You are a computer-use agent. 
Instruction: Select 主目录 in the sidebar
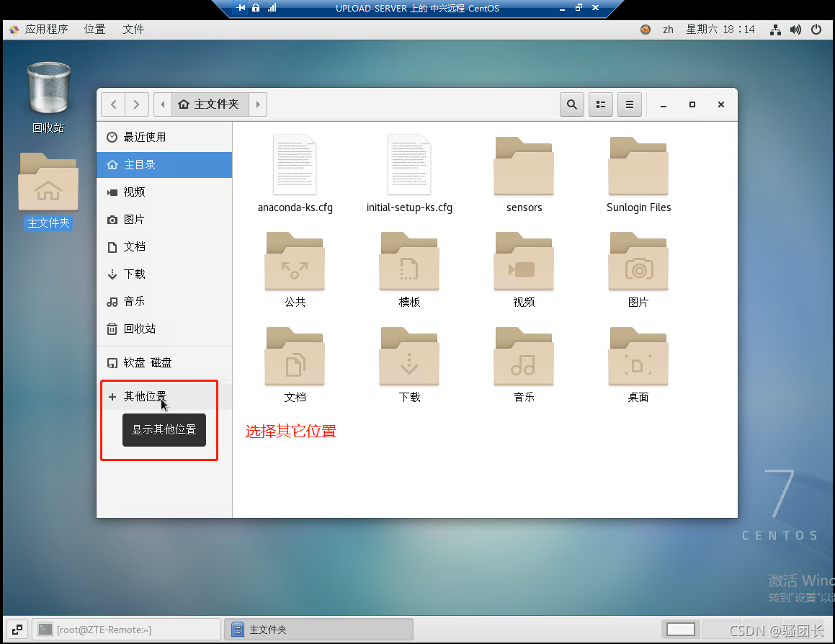164,164
